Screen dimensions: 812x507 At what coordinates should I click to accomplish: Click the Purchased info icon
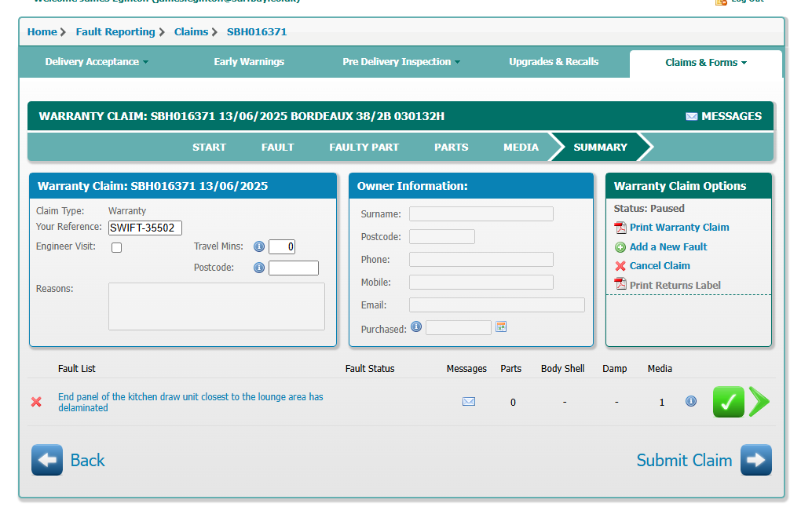pos(416,326)
